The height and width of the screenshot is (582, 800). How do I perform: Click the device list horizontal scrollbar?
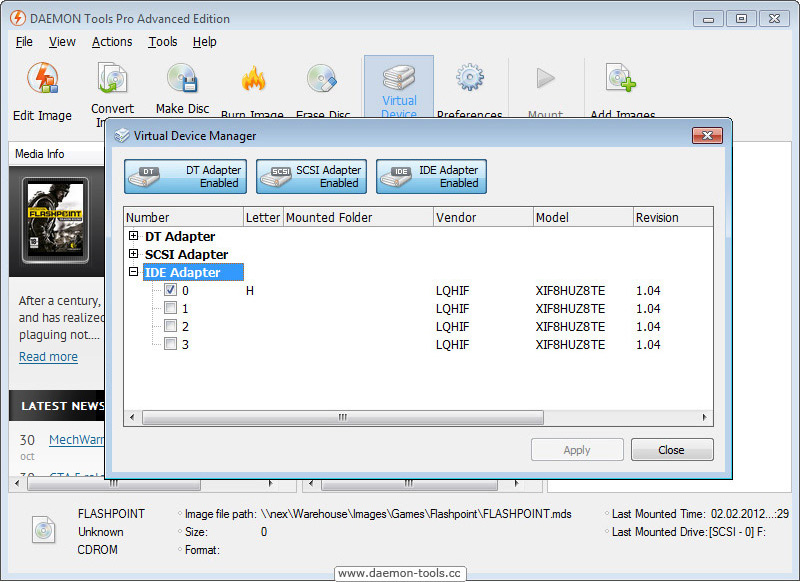point(418,417)
